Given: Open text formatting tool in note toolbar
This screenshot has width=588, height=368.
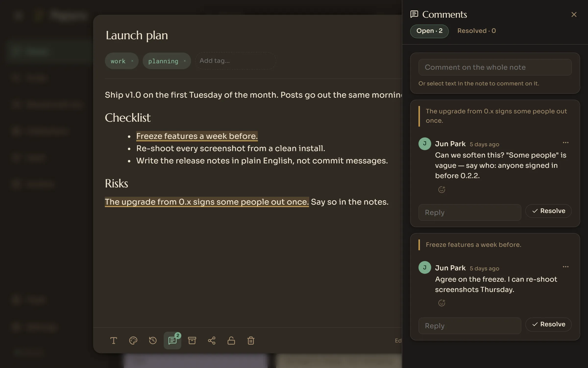Looking at the screenshot, I should [113, 340].
